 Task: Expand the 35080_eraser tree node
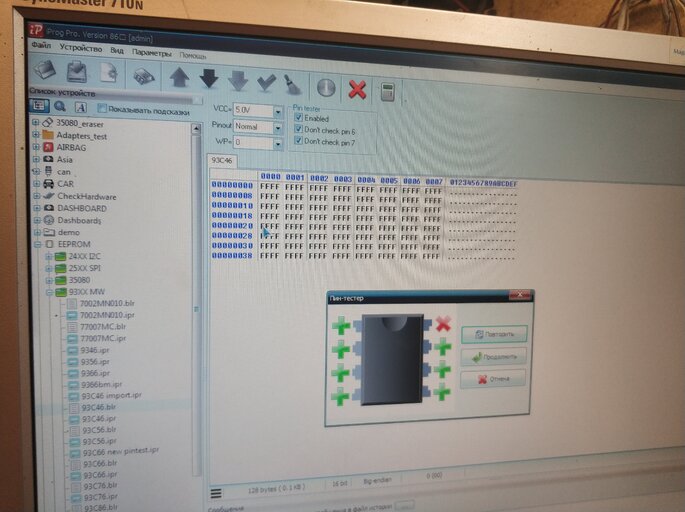click(35, 122)
